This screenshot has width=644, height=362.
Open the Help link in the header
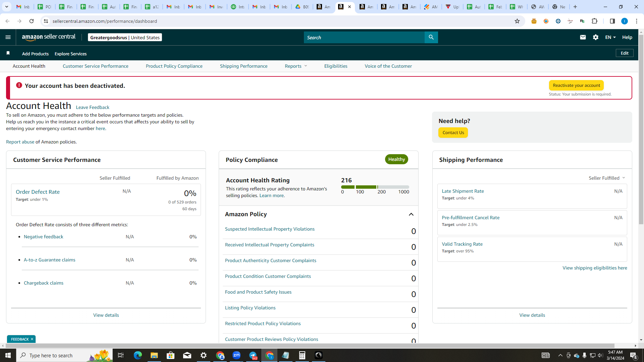click(x=627, y=37)
